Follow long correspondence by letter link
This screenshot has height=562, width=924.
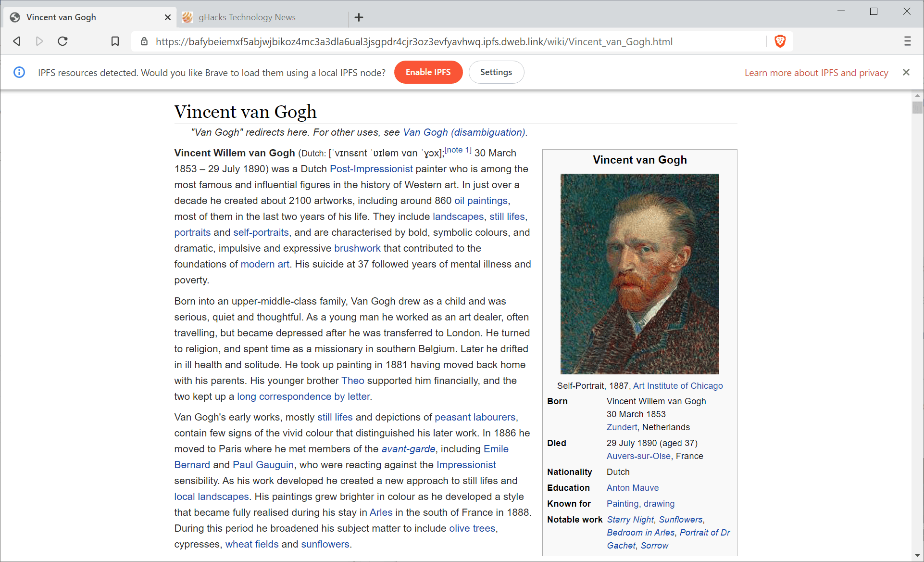(x=303, y=396)
